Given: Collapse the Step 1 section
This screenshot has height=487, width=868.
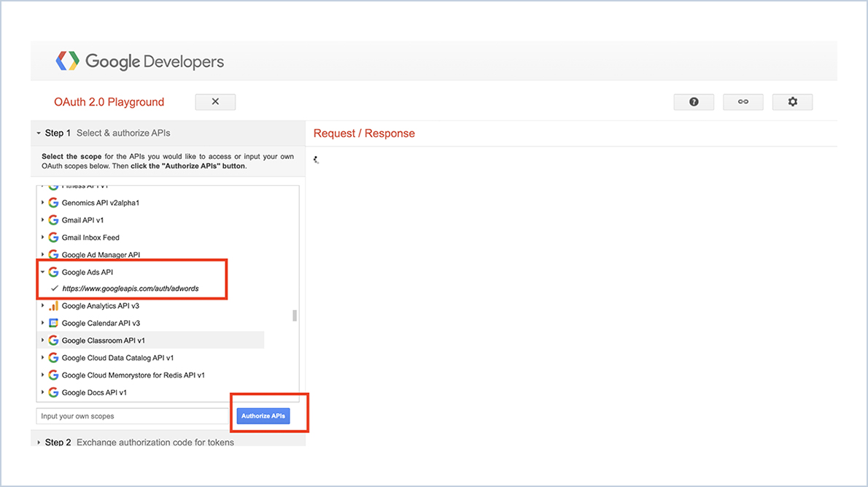Looking at the screenshot, I should click(39, 133).
